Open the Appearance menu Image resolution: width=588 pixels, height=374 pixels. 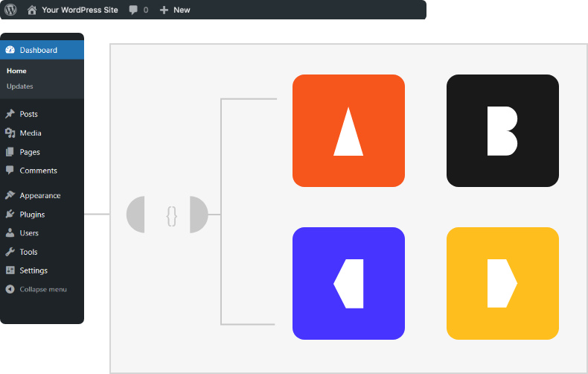[40, 196]
